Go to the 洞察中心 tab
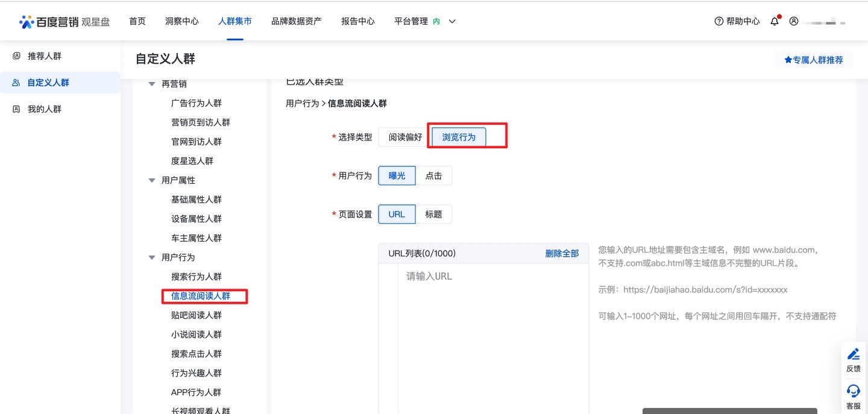The width and height of the screenshot is (868, 414). click(181, 21)
